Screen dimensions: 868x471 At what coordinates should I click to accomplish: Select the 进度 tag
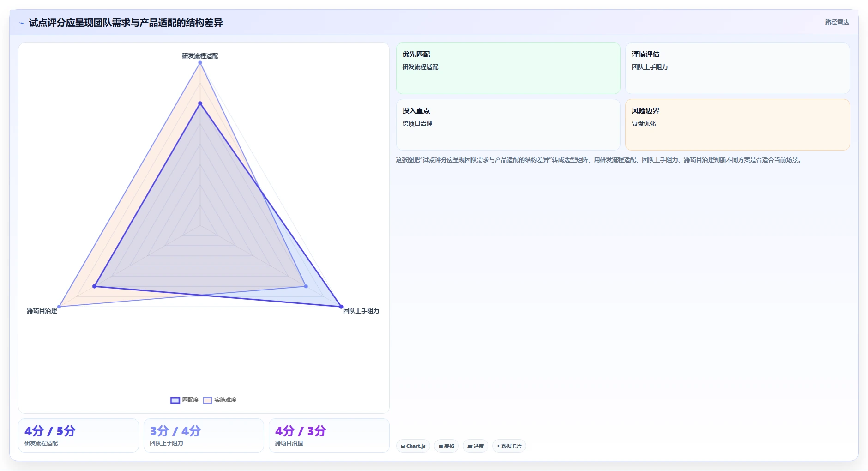click(x=476, y=446)
